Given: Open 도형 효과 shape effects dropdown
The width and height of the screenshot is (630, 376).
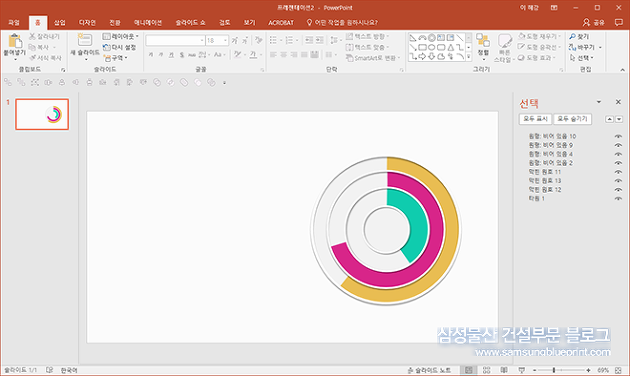Looking at the screenshot, I should [536, 58].
